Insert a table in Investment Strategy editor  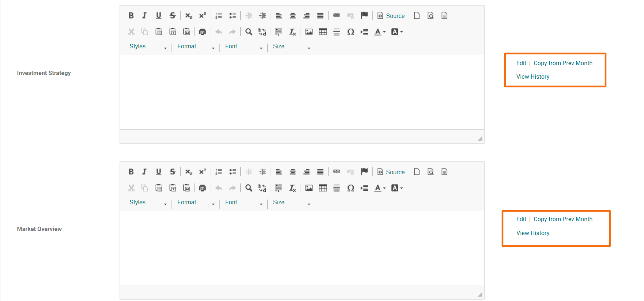[x=323, y=32]
